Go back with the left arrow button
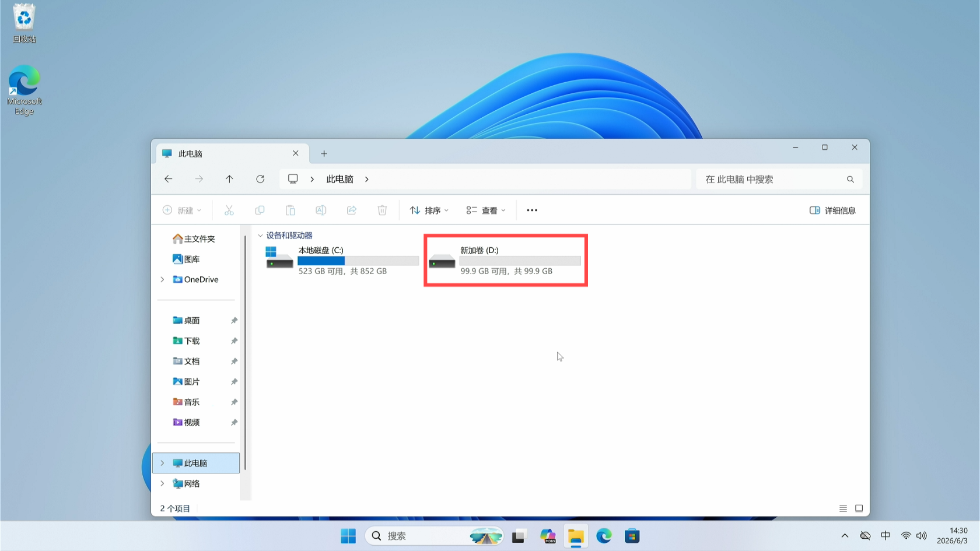 coord(169,179)
